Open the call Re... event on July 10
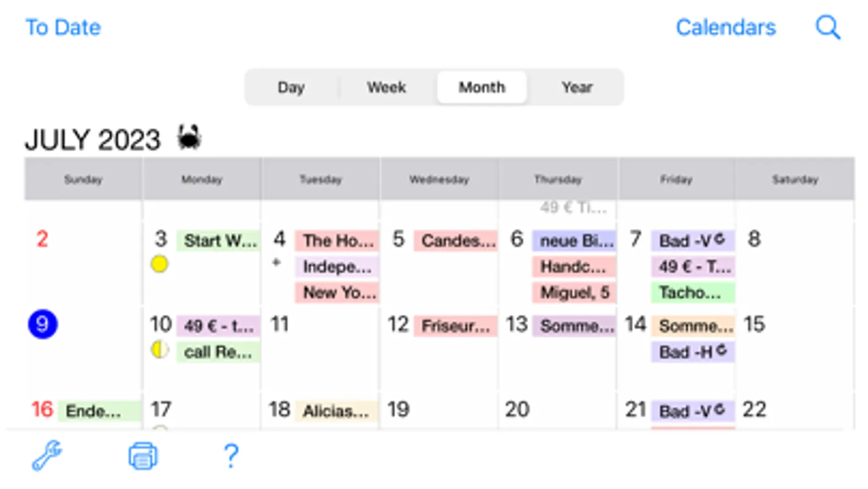The image size is (868, 489). click(x=218, y=352)
